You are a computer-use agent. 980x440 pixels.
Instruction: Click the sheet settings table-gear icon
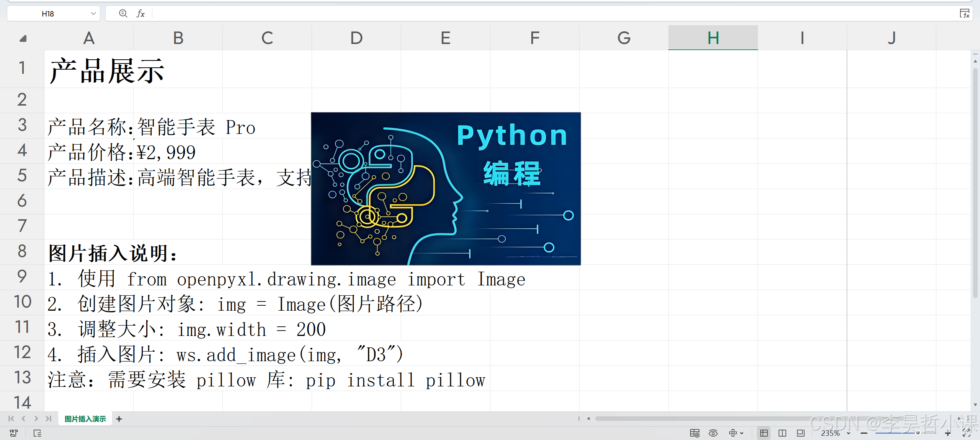[x=695, y=433]
